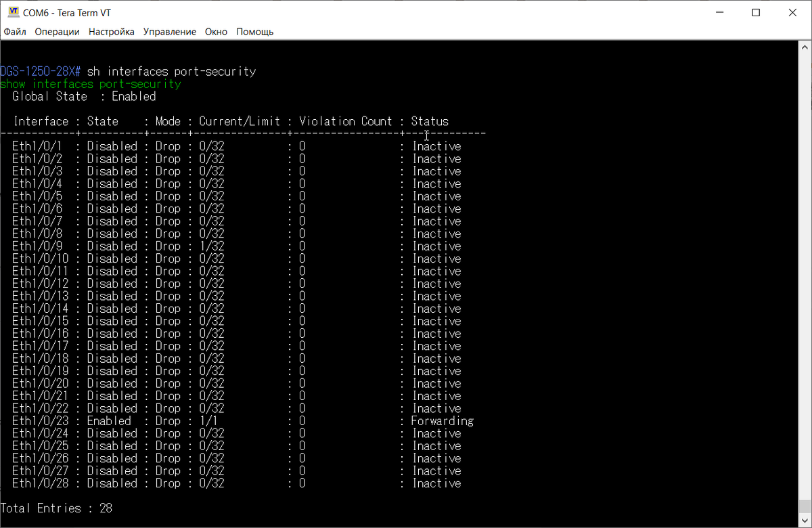Click interface name 'Eth1/0/22'
Image resolution: width=812 pixels, height=528 pixels.
tap(41, 408)
